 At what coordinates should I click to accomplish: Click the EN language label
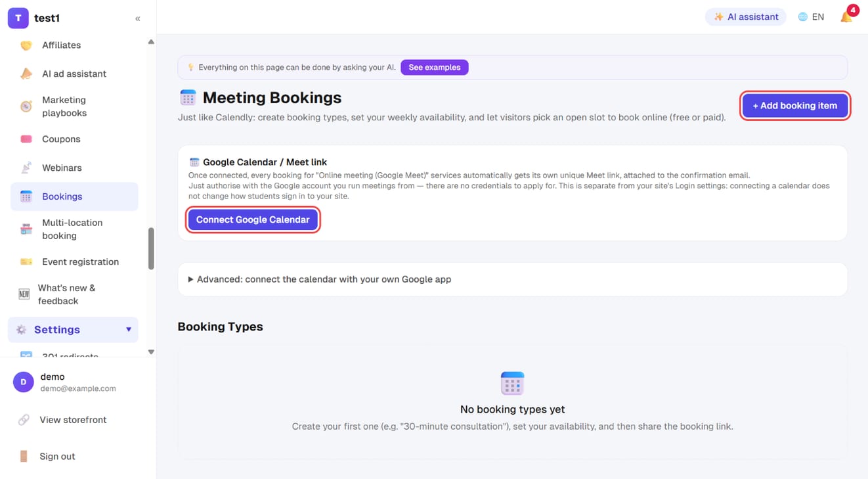coord(818,17)
